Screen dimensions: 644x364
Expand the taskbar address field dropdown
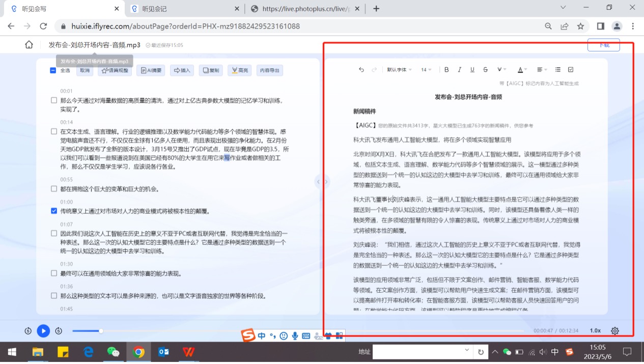[467, 351]
